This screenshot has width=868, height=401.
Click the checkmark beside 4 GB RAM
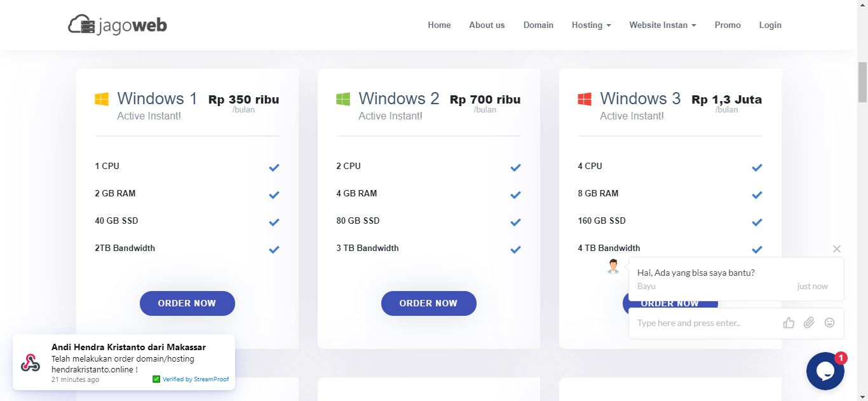pyautogui.click(x=515, y=195)
